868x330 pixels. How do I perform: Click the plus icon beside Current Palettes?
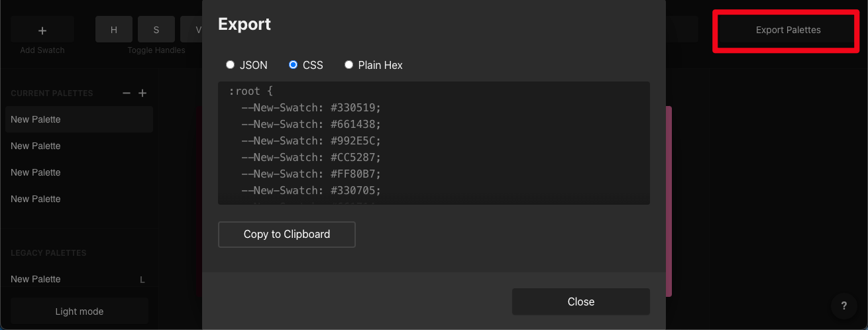142,93
